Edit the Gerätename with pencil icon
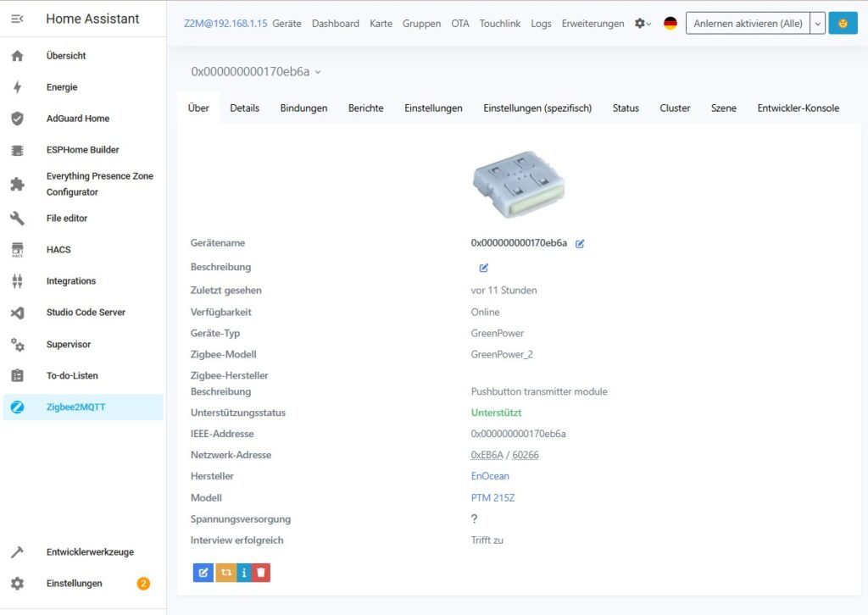This screenshot has height=615, width=868. (580, 243)
